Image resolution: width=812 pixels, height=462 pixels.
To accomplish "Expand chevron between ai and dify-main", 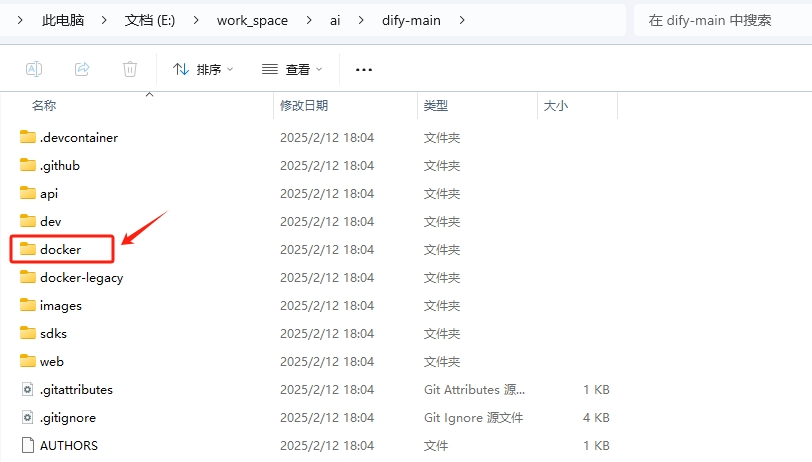I will pos(361,20).
